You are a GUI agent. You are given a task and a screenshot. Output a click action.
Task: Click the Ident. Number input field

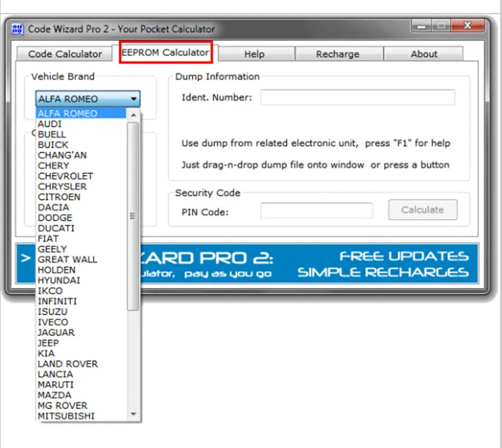358,97
